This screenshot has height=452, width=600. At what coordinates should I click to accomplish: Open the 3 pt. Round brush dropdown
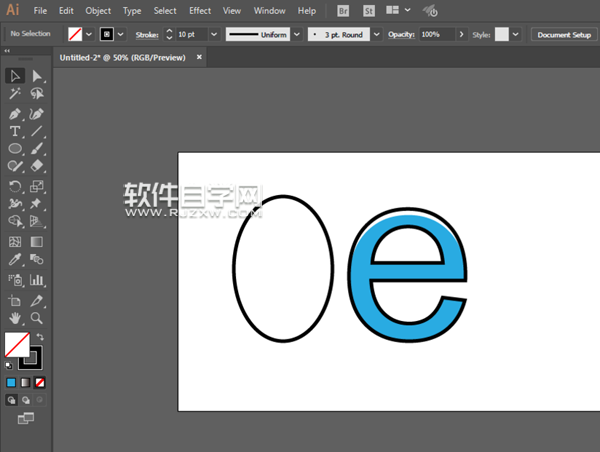pos(377,34)
